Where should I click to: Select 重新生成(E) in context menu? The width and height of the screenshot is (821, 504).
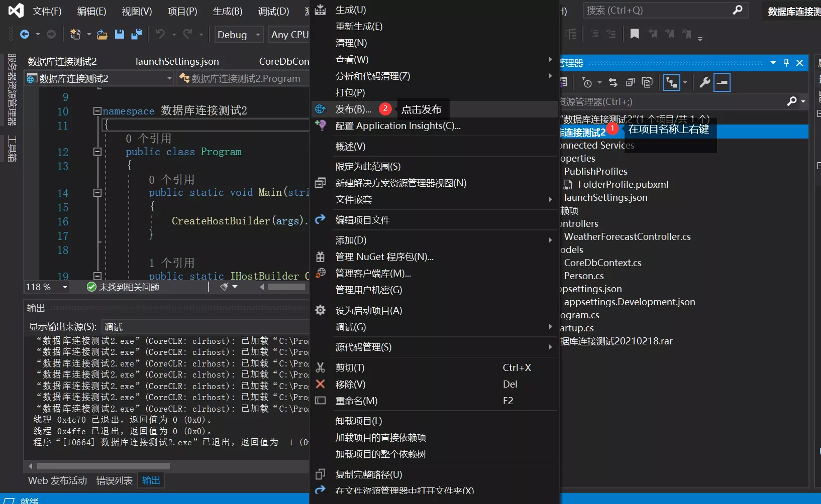click(x=434, y=27)
